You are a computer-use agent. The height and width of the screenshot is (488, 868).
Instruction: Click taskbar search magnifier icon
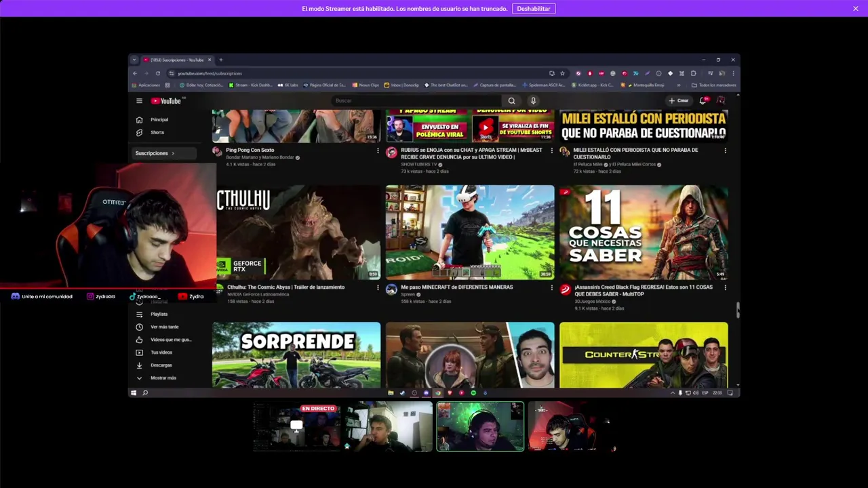(x=145, y=393)
